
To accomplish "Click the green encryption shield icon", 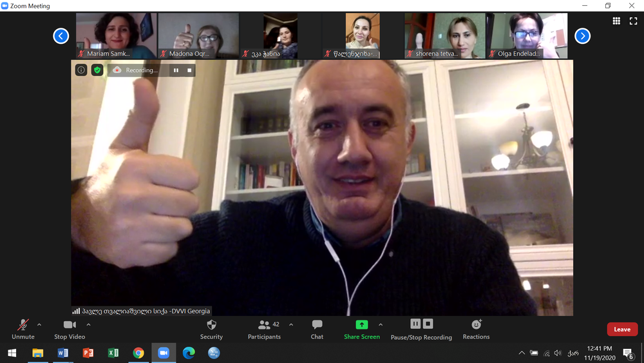I will coord(97,70).
